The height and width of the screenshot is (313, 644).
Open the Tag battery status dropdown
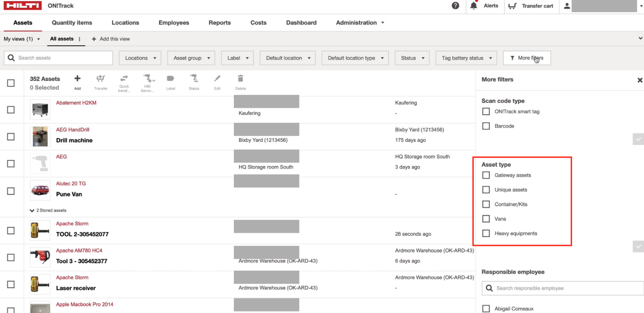[466, 58]
